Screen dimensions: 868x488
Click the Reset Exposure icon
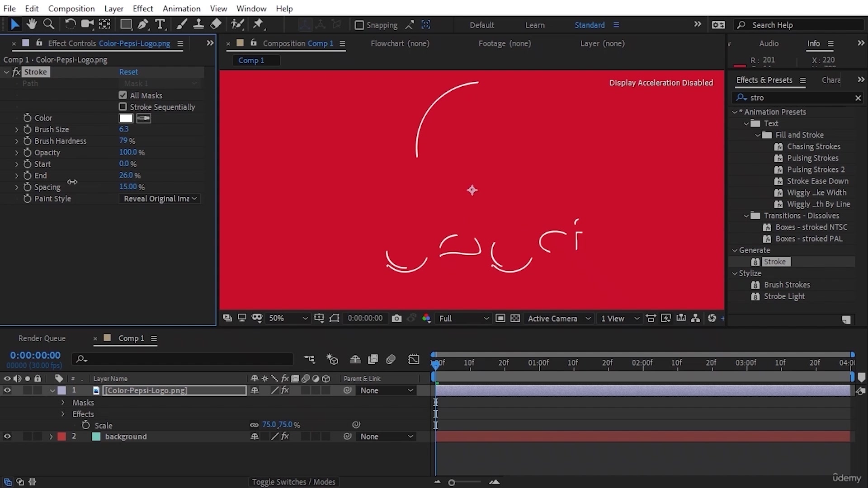(x=712, y=318)
